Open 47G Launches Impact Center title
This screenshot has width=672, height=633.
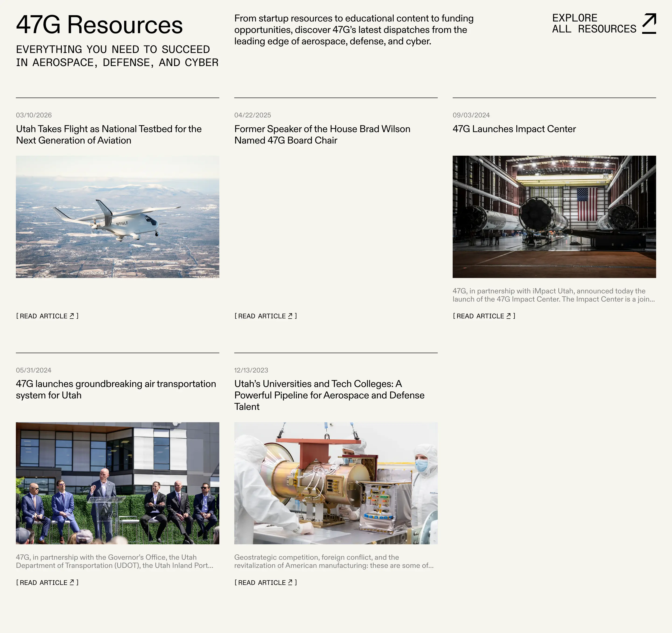coord(514,129)
